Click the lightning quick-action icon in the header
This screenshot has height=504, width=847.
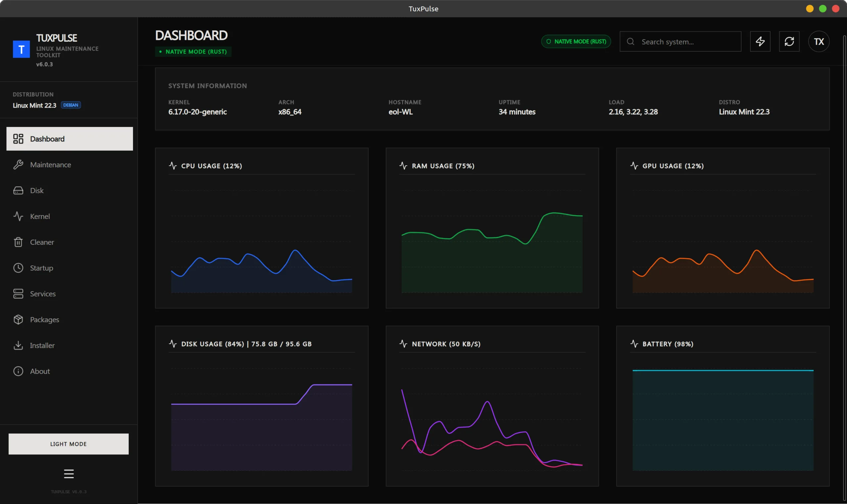pyautogui.click(x=760, y=41)
